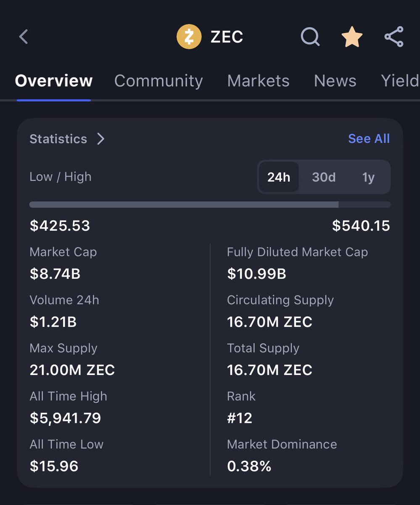Screen dimensions: 420x505
Task: Select the Overview tab
Action: tap(54, 81)
